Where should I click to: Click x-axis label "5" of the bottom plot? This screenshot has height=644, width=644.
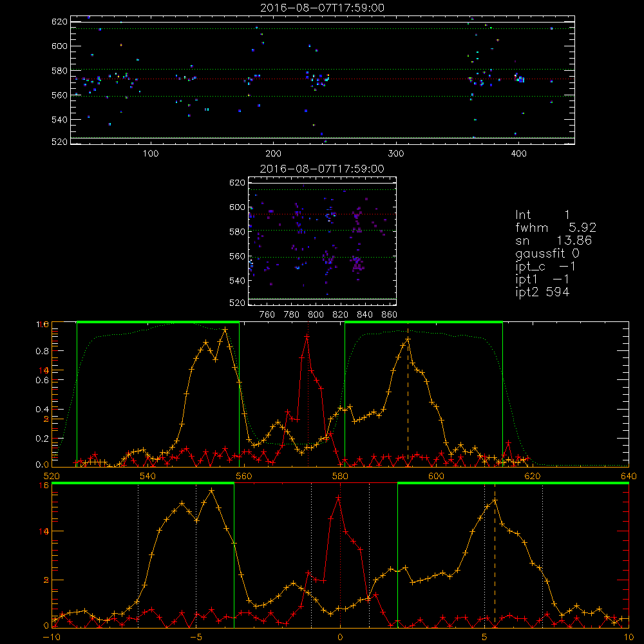(485, 637)
